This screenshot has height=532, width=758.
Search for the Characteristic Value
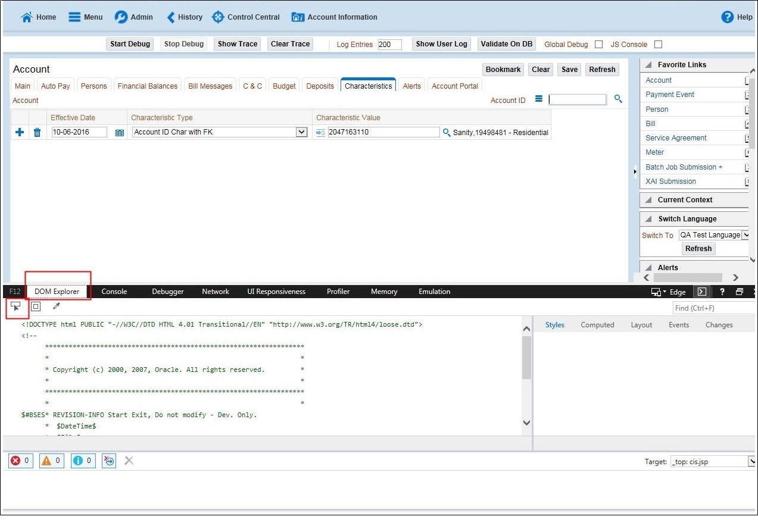447,132
